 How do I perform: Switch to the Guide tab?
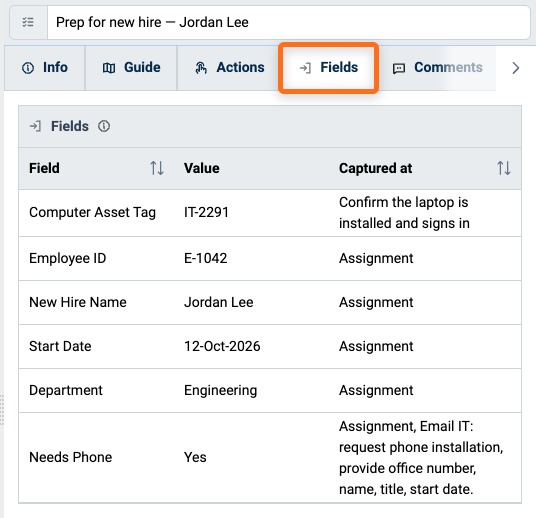pyautogui.click(x=131, y=68)
